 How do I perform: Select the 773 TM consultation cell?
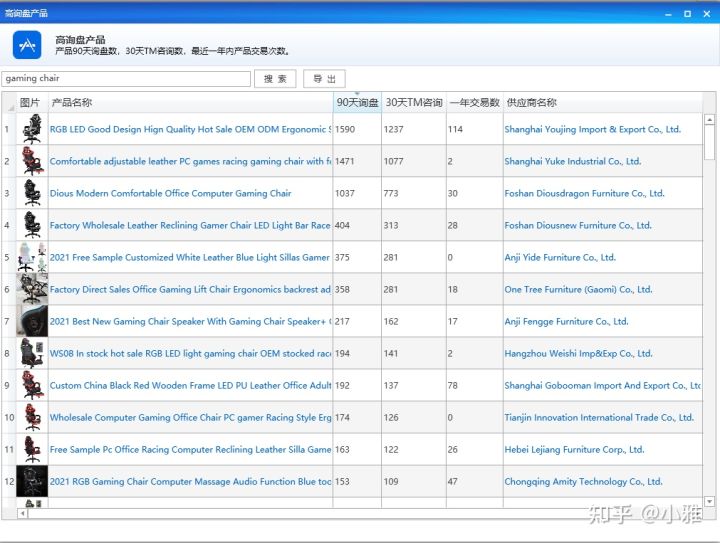pos(414,193)
